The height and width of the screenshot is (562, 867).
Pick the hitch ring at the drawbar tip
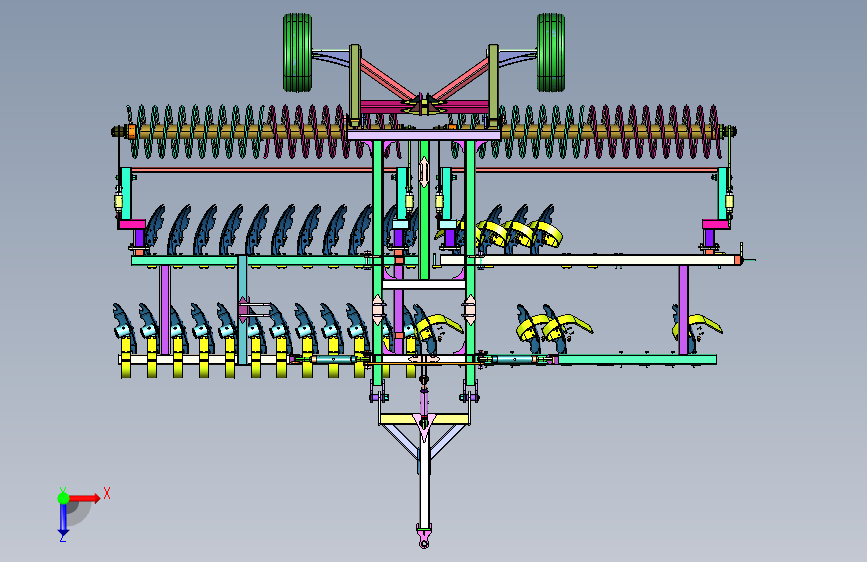[x=424, y=544]
